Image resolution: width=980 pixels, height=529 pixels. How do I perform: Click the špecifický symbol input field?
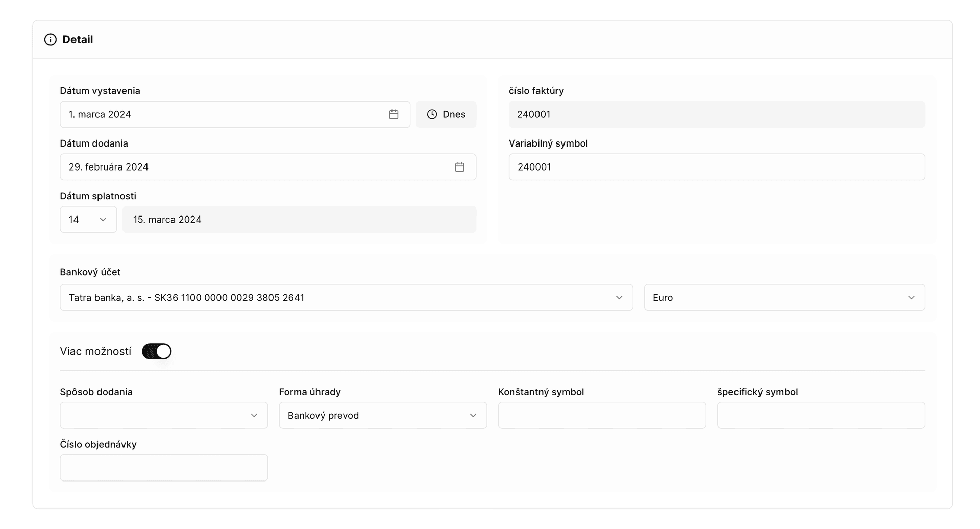(821, 416)
